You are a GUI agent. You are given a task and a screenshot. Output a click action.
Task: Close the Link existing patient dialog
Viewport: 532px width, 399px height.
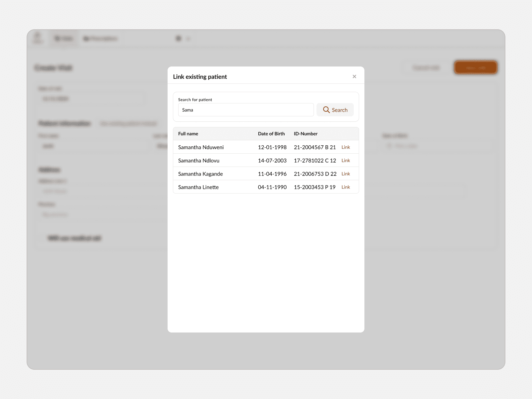coord(354,76)
